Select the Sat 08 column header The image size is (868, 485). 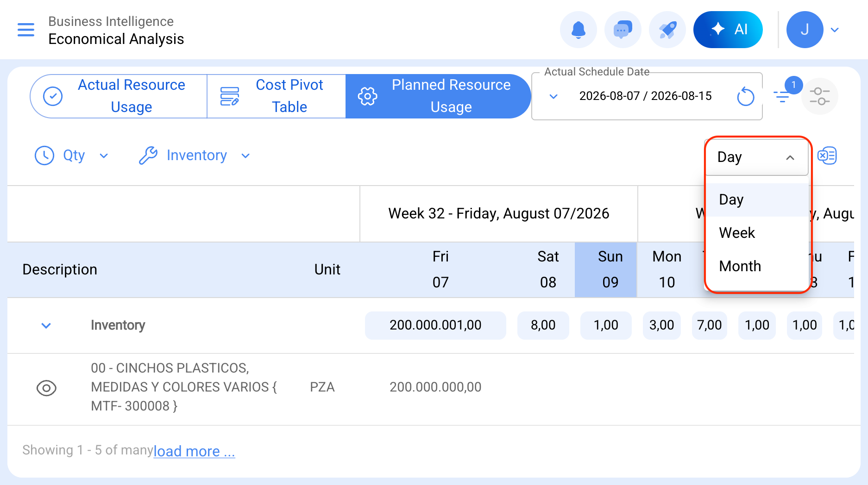point(548,269)
